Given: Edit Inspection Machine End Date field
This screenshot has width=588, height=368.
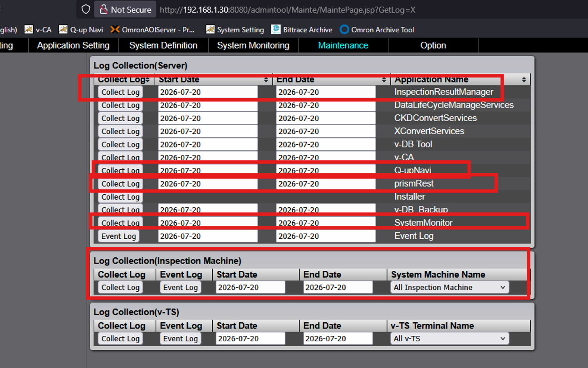Looking at the screenshot, I should tap(338, 288).
